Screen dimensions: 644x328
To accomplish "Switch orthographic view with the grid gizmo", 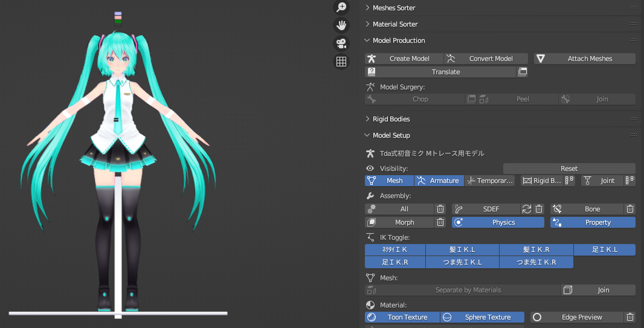I will click(341, 62).
